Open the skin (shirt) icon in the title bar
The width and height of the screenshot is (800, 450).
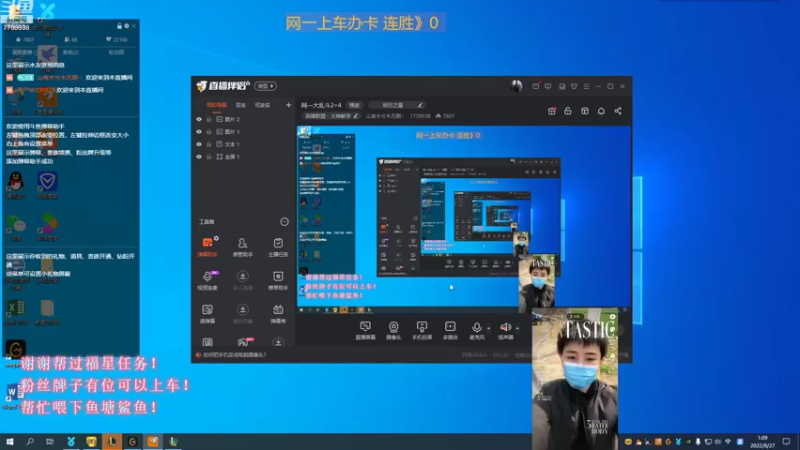coord(574,86)
